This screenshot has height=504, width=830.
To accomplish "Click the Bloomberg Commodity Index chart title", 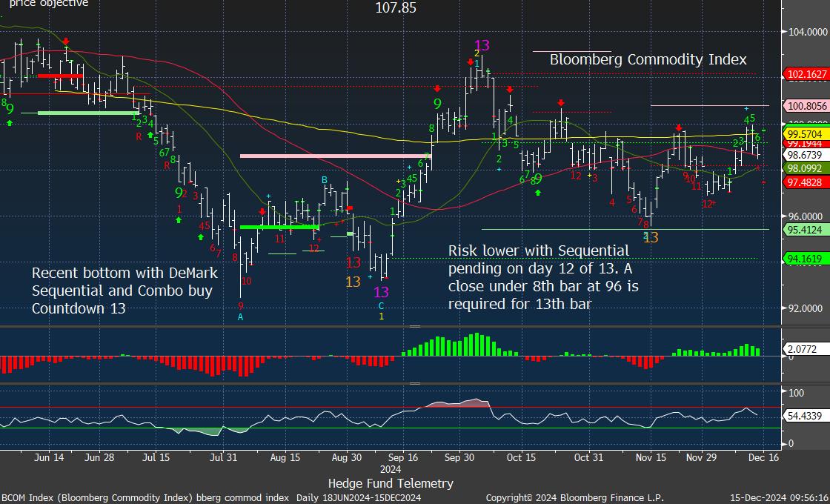I will coord(648,59).
